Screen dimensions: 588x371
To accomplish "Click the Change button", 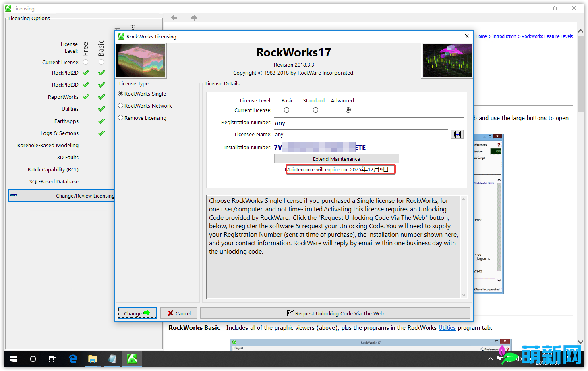I will tap(137, 313).
